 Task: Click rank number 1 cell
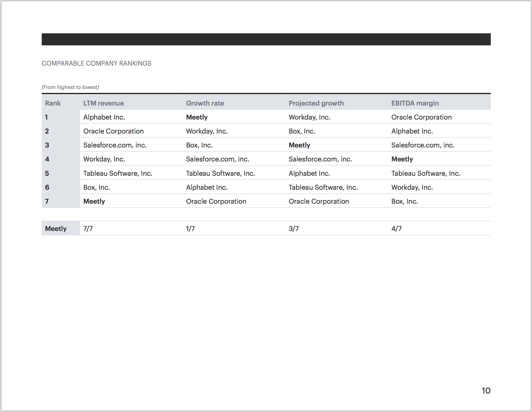pos(46,117)
